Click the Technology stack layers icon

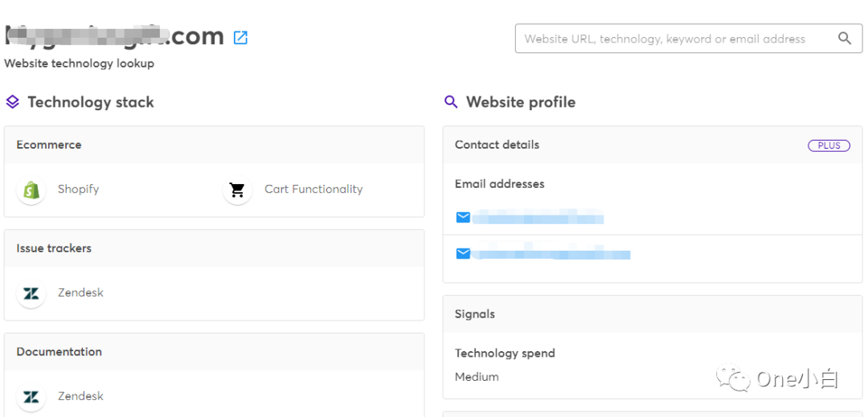coord(12,102)
